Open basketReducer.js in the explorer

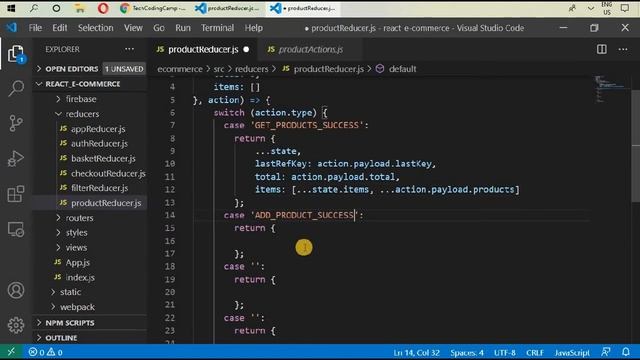[103, 158]
